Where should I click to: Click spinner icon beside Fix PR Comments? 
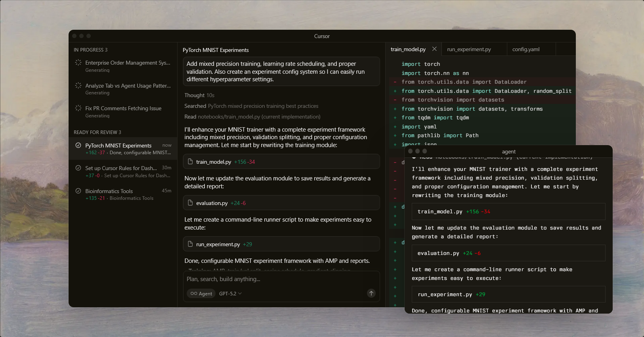click(78, 108)
